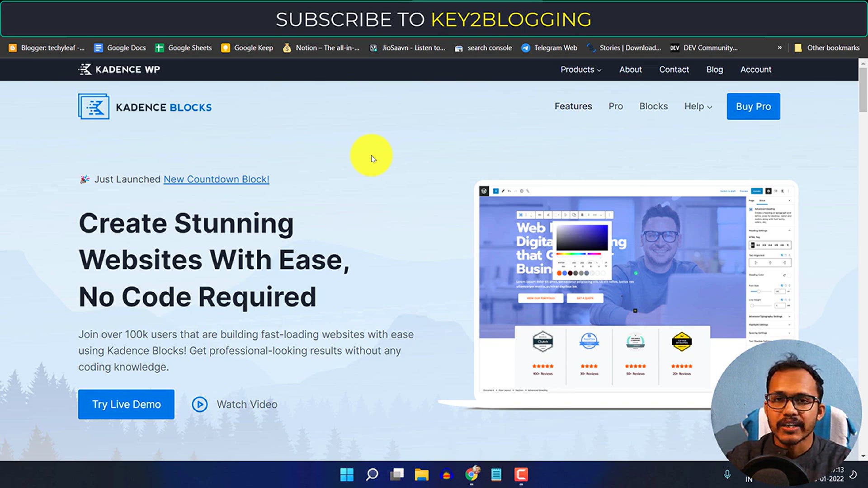
Task: Expand the Products menu
Action: click(581, 70)
